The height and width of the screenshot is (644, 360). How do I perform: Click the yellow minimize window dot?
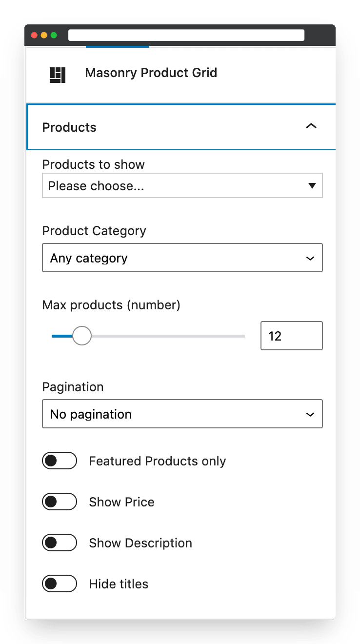pos(44,35)
